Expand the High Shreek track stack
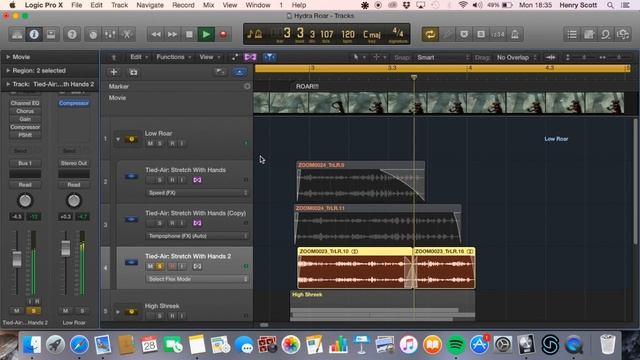The height and width of the screenshot is (360, 640). (x=118, y=311)
